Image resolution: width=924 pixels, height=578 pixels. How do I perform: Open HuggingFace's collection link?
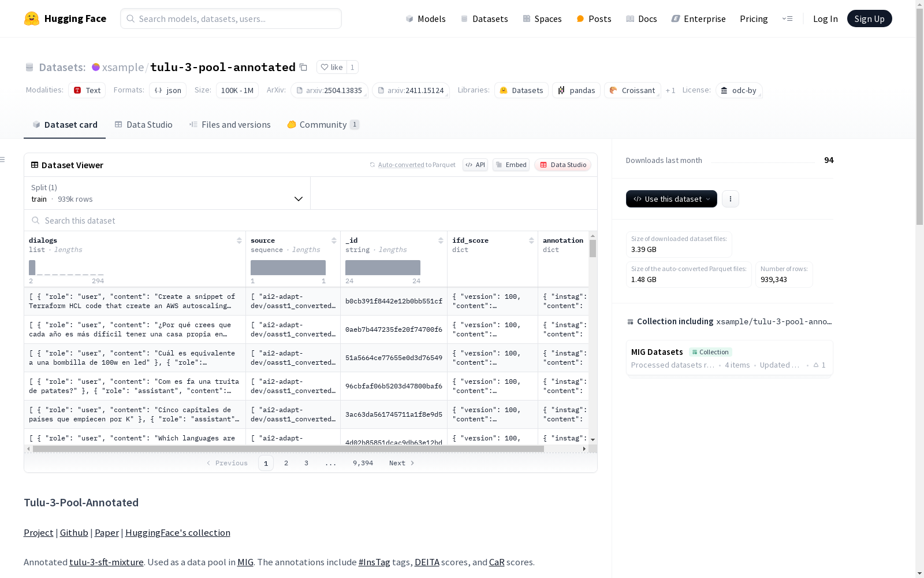pos(178,532)
